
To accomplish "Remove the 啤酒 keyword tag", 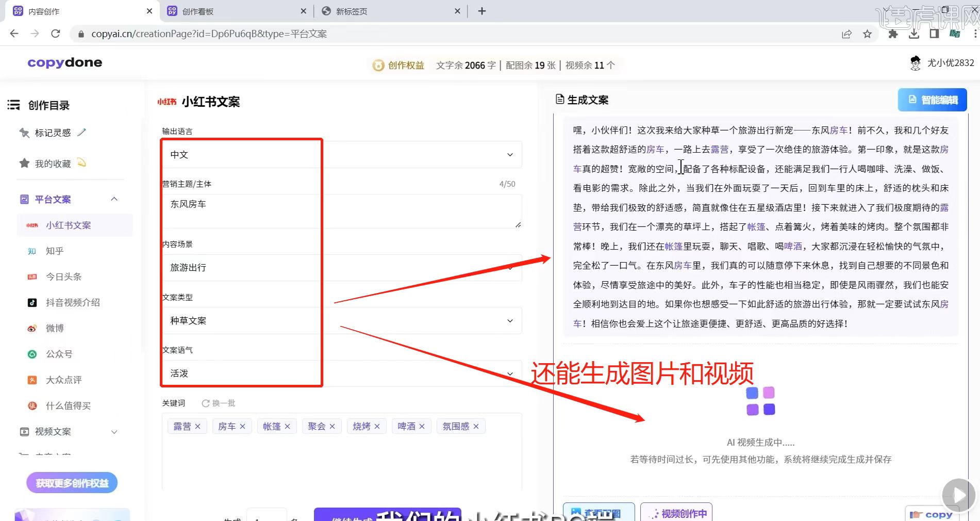I will click(x=422, y=427).
